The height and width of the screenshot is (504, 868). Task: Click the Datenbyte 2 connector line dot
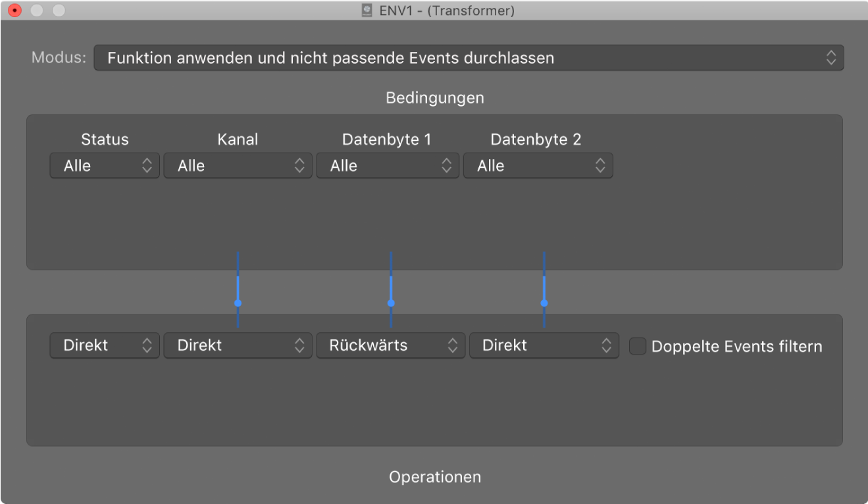[x=544, y=303]
